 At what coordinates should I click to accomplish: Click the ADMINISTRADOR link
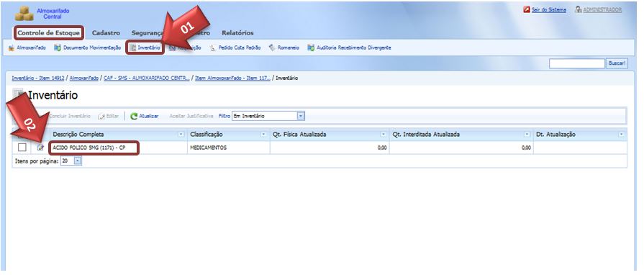(602, 10)
